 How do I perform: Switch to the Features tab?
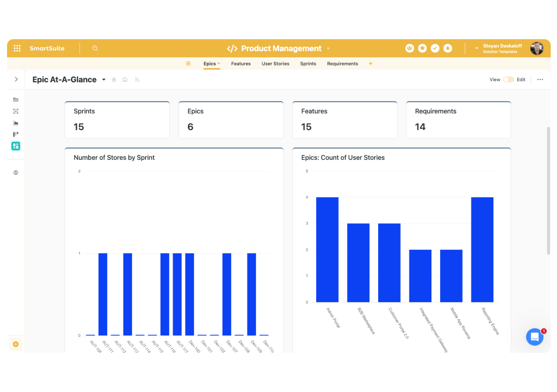point(241,64)
